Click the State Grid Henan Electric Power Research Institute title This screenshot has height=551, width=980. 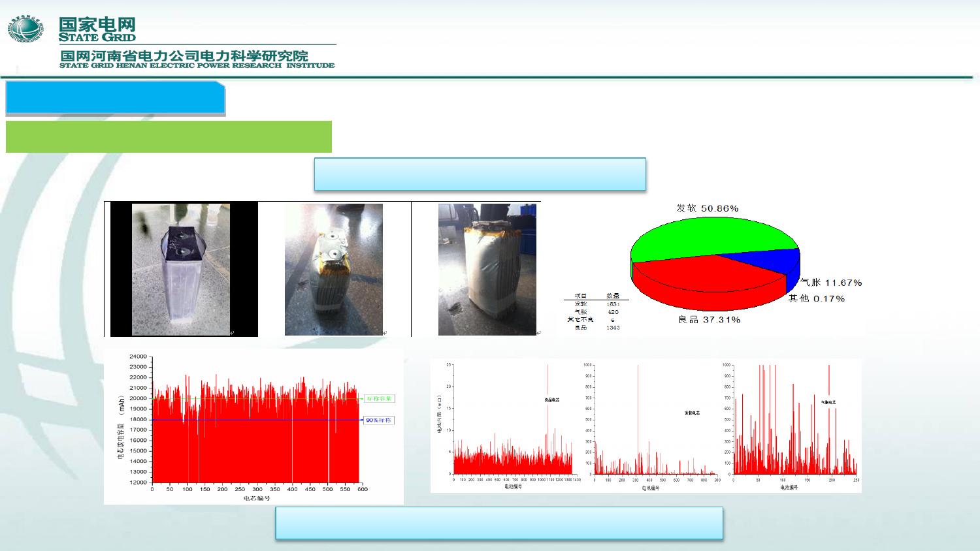197,59
